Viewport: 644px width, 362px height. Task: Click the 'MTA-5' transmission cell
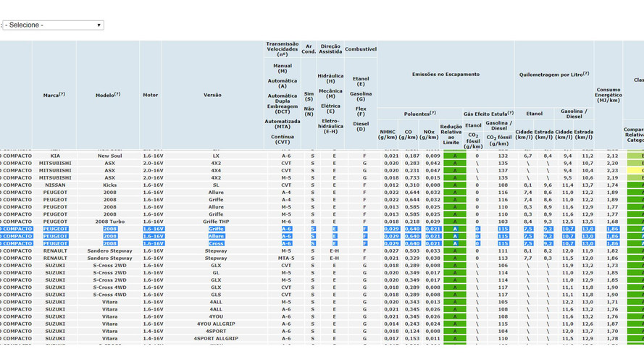286,258
